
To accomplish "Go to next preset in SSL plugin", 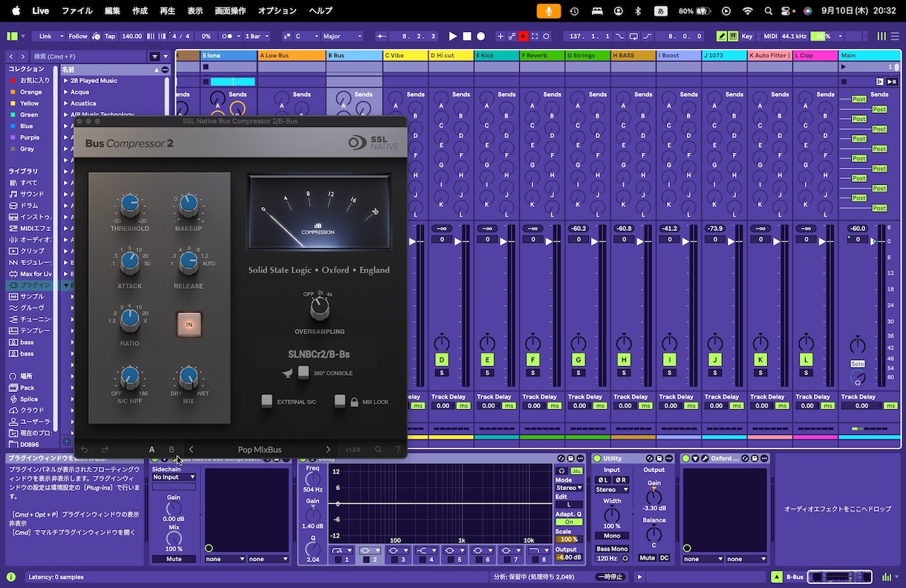I will click(x=328, y=449).
